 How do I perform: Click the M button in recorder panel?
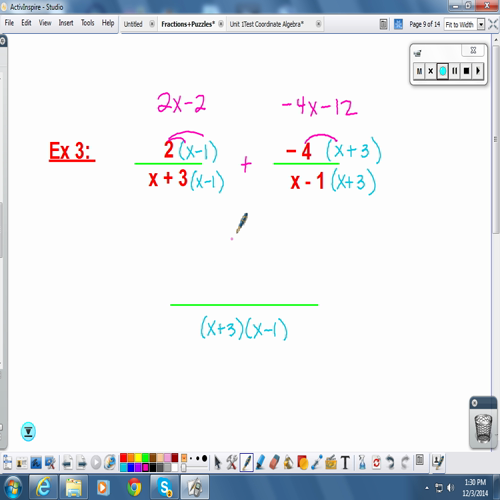coord(419,71)
